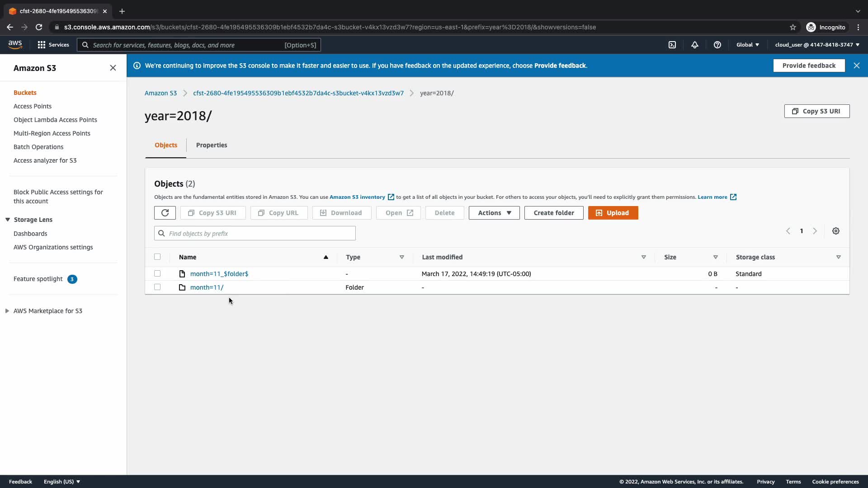Click the Find objects by prefix field
The height and width of the screenshot is (488, 868).
coord(260,233)
